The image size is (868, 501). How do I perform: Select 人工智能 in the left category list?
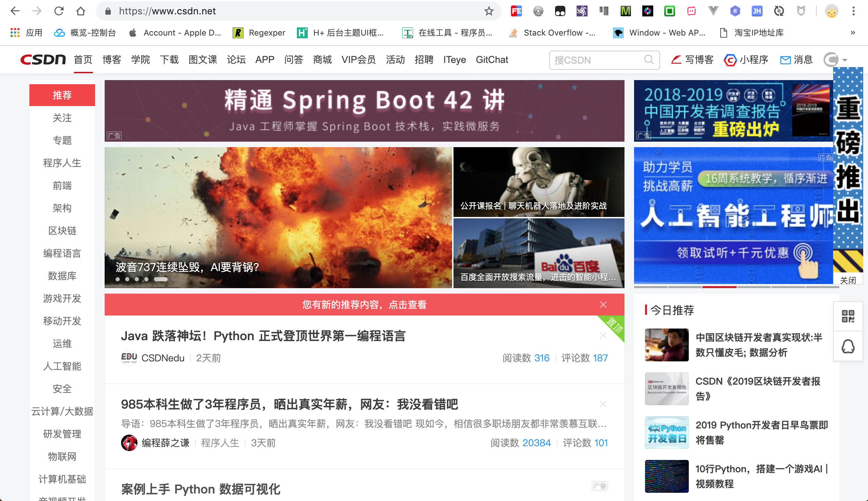pos(62,366)
